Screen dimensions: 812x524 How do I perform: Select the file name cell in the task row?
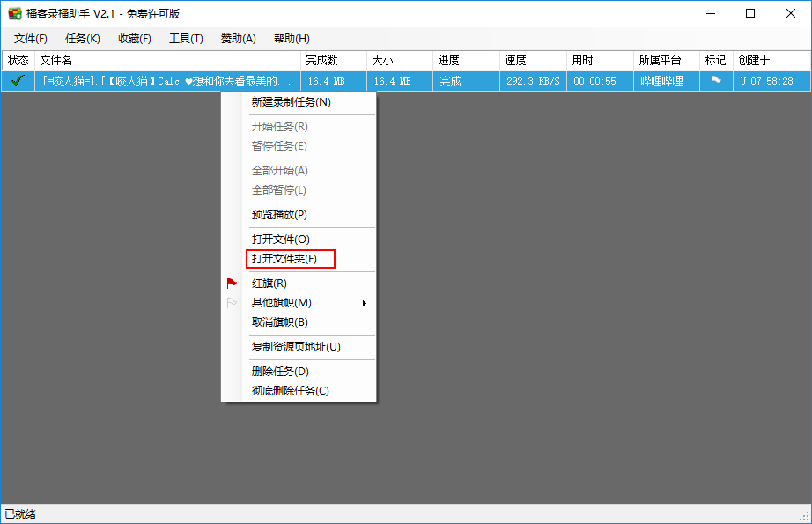coord(167,81)
